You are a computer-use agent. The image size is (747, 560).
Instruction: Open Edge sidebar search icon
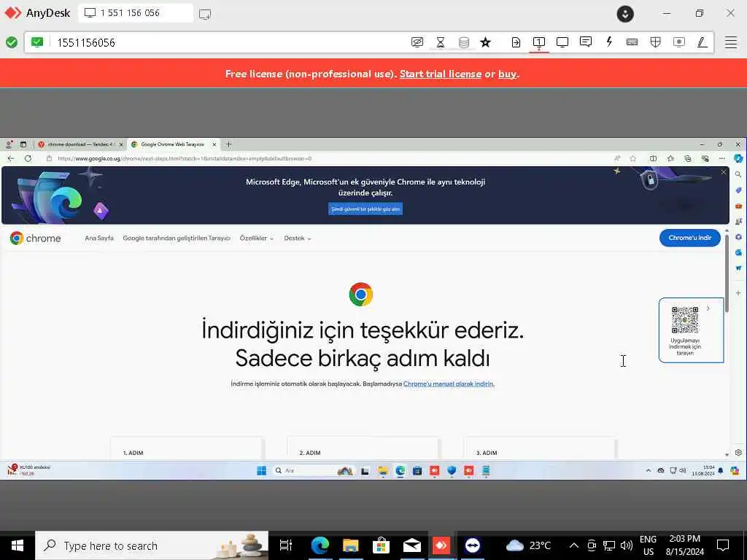738,175
